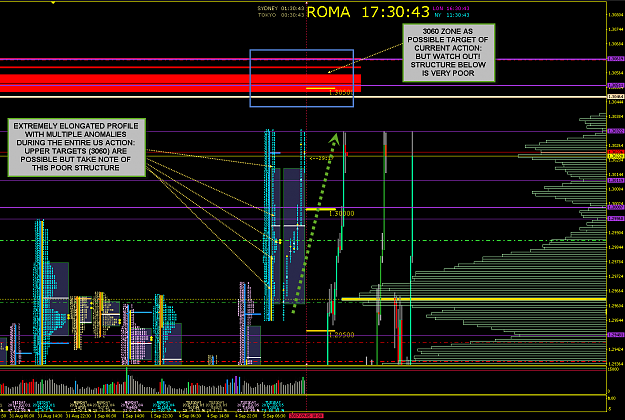Click the '1 Sep 22:00' time axis label

click(x=161, y=416)
